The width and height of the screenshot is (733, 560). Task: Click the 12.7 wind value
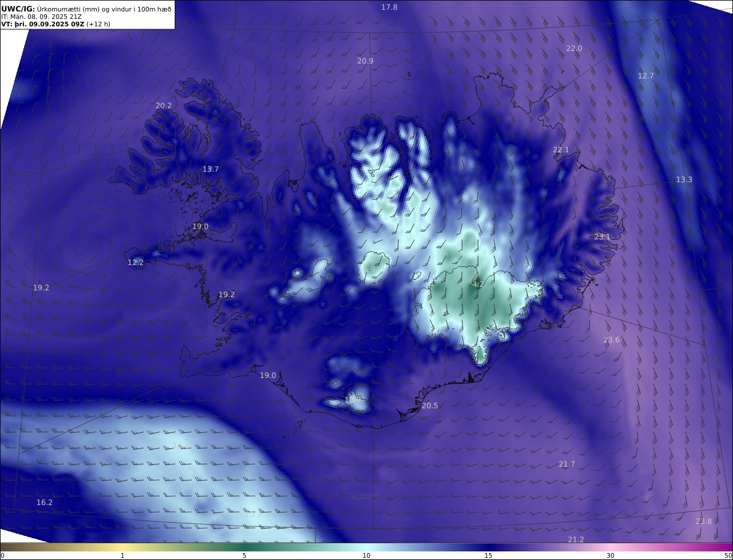(x=646, y=76)
